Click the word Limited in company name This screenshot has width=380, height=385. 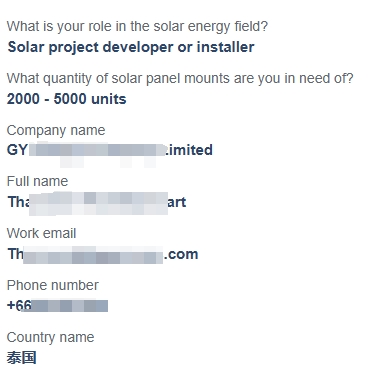point(189,150)
